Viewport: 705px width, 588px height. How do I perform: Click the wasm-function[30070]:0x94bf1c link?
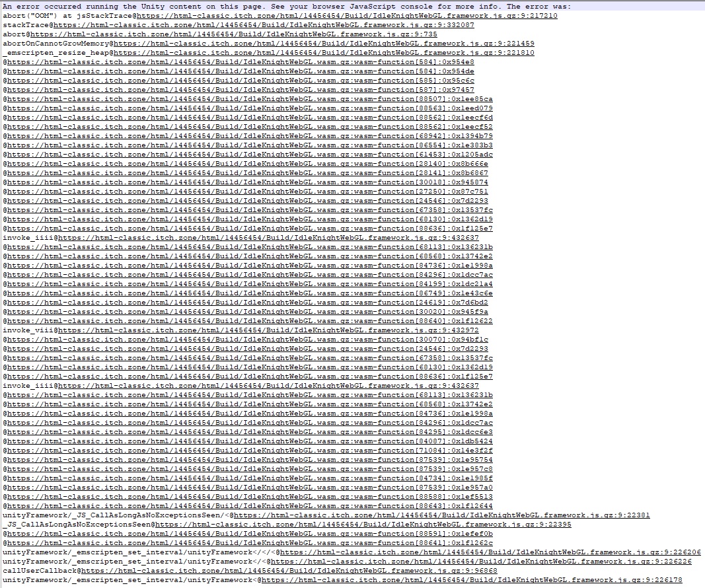[x=248, y=340]
